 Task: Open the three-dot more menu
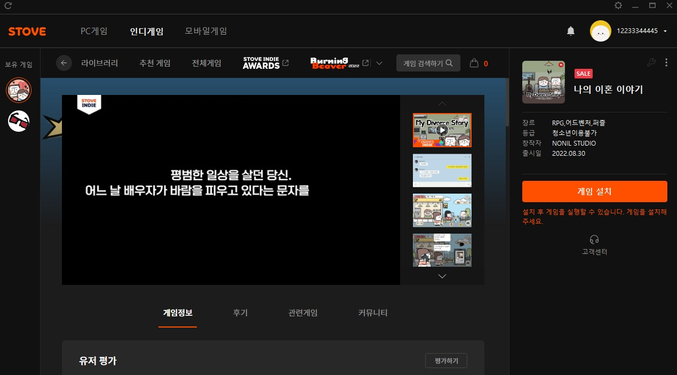point(666,63)
